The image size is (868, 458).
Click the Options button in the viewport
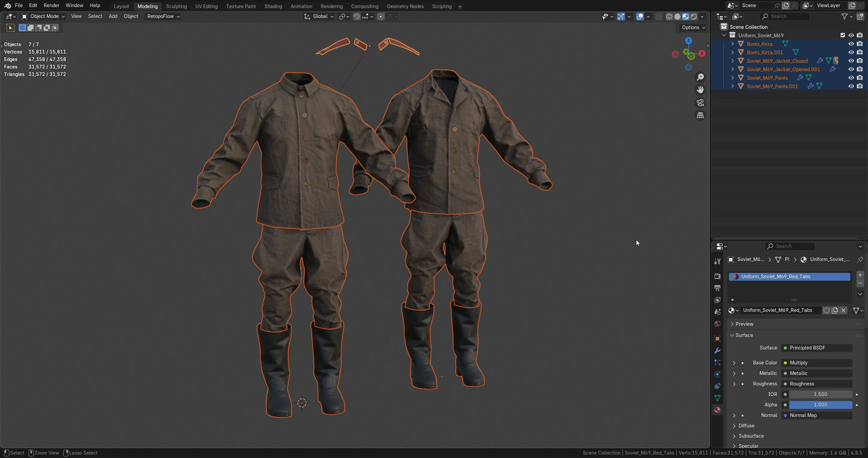point(691,27)
